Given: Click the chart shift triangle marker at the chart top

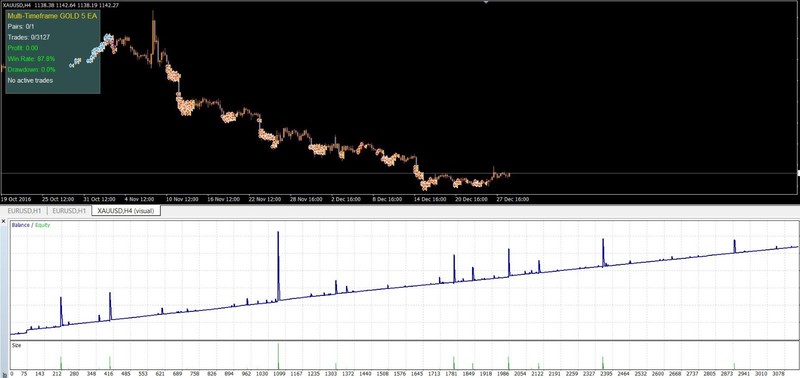Looking at the screenshot, I should click(486, 2).
